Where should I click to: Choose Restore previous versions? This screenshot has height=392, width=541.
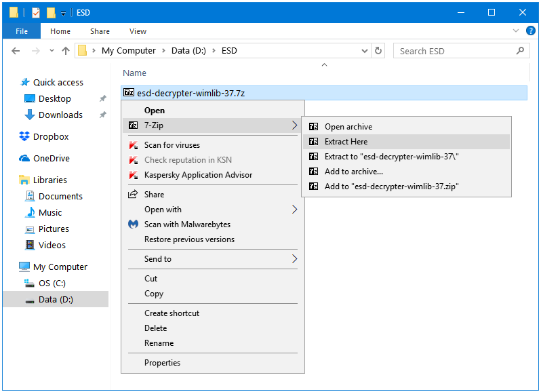pyautogui.click(x=213, y=239)
